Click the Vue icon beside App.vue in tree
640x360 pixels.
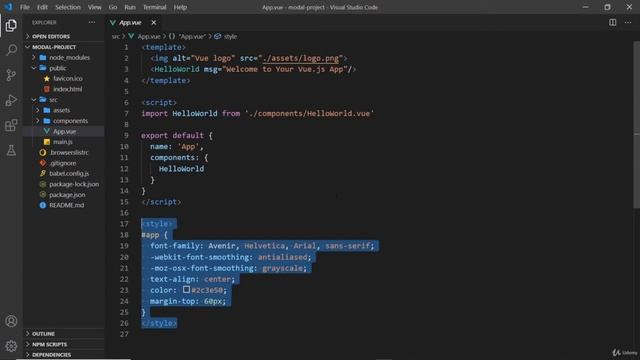(x=47, y=131)
